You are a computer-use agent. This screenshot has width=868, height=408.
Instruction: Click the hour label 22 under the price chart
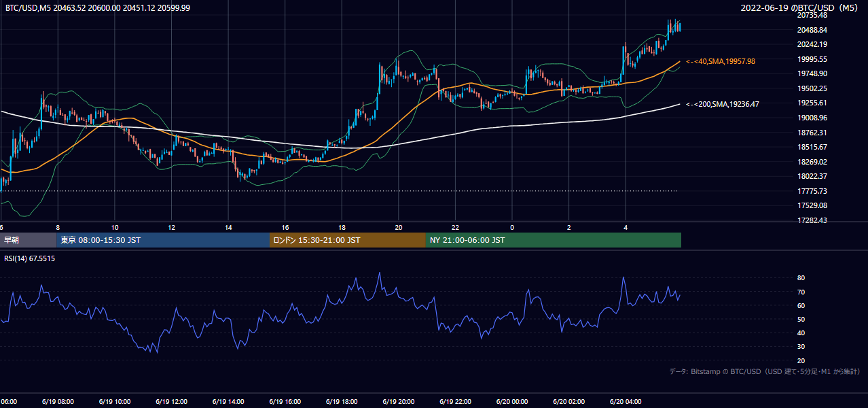(455, 228)
